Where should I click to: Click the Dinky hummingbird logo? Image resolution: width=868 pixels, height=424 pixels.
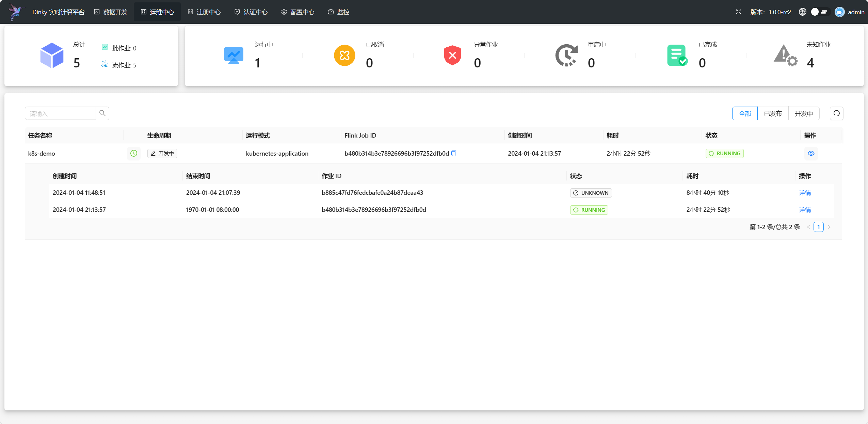(15, 12)
